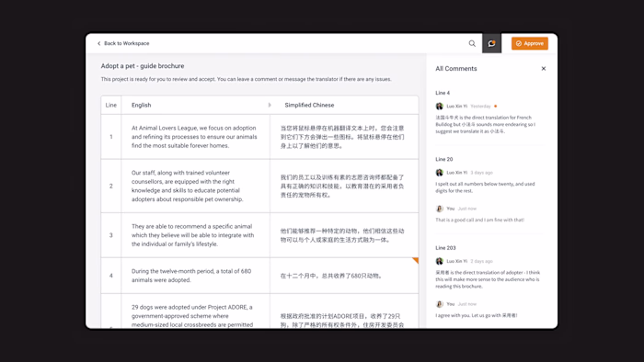Open comment about direct translation of adopter
The width and height of the screenshot is (644, 362).
click(488, 279)
